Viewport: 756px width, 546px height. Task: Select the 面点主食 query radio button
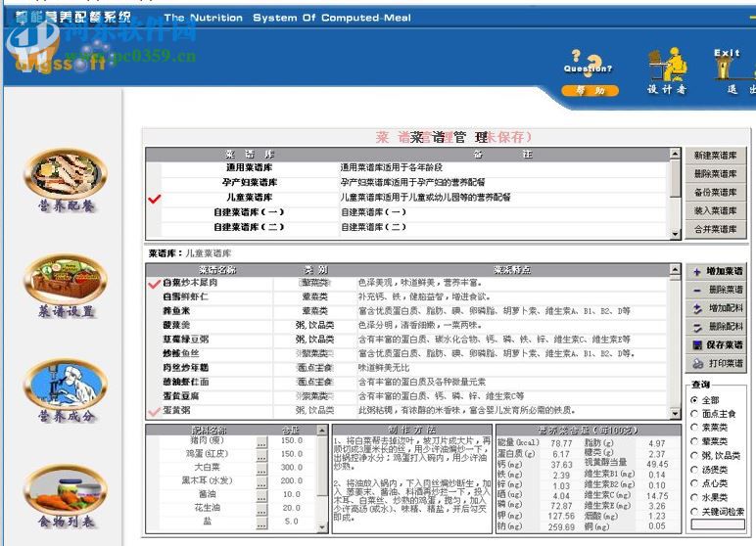(x=694, y=414)
